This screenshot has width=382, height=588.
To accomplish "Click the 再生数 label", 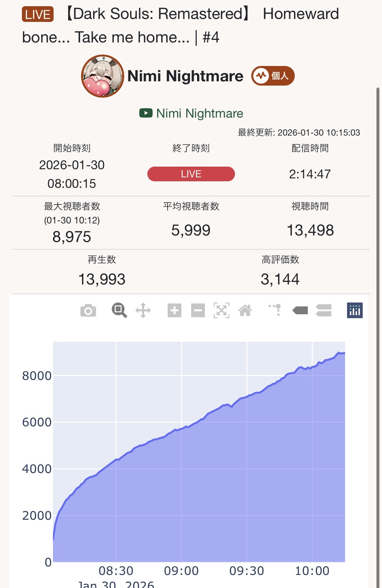I will (x=102, y=259).
